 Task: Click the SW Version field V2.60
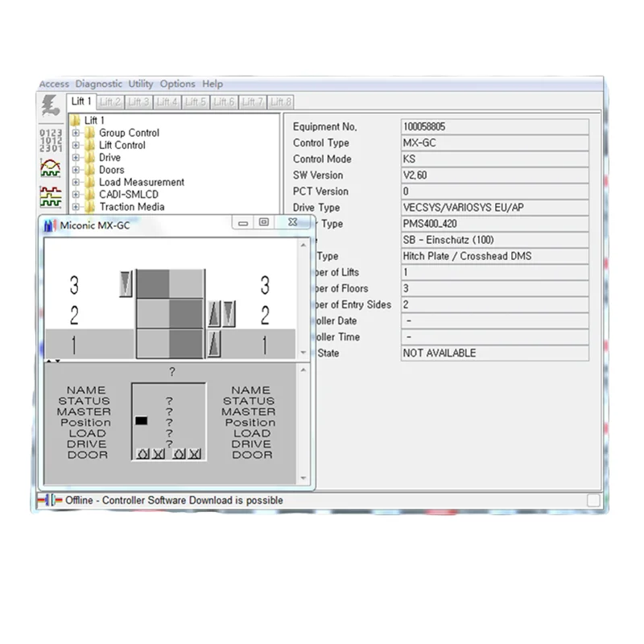(x=495, y=175)
